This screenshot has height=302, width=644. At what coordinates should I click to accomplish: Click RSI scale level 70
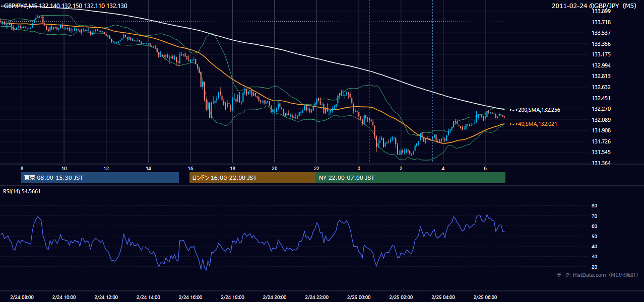click(x=594, y=216)
